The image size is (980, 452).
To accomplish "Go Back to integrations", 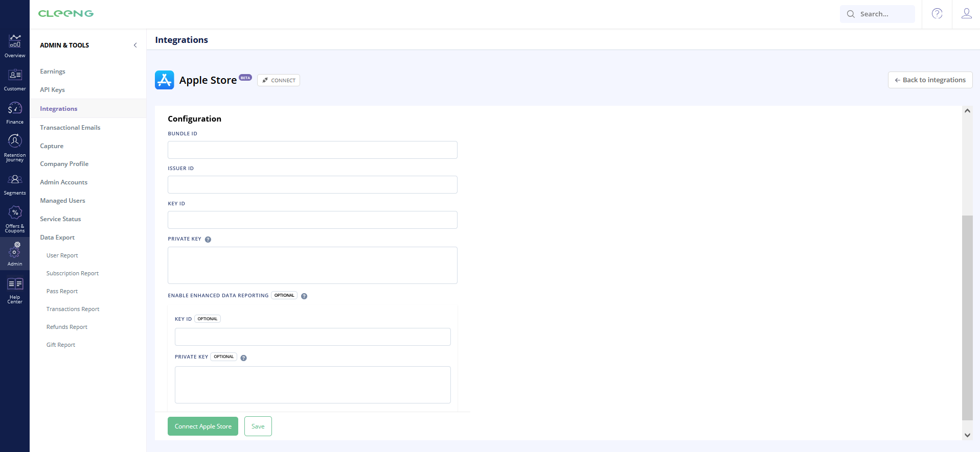I will click(x=930, y=80).
